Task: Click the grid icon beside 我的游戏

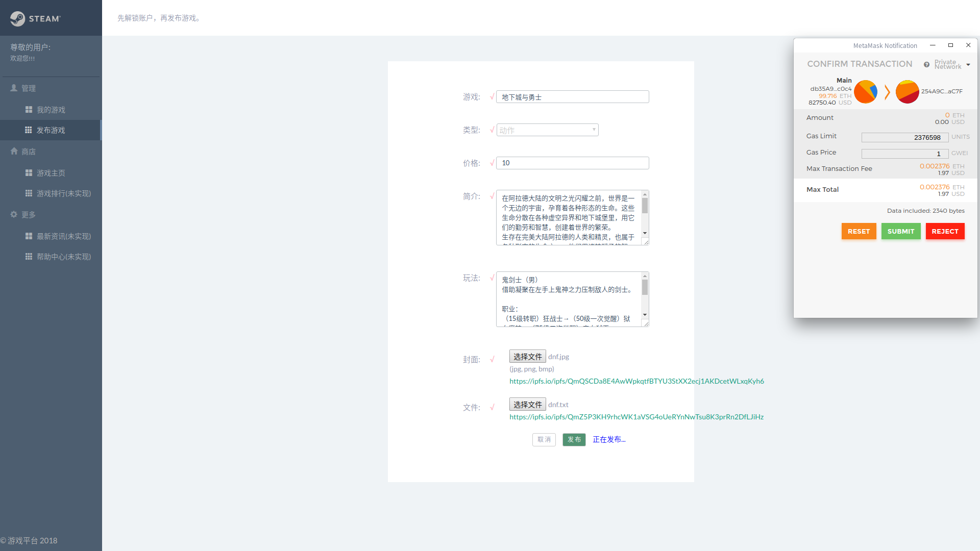Action: click(x=29, y=110)
